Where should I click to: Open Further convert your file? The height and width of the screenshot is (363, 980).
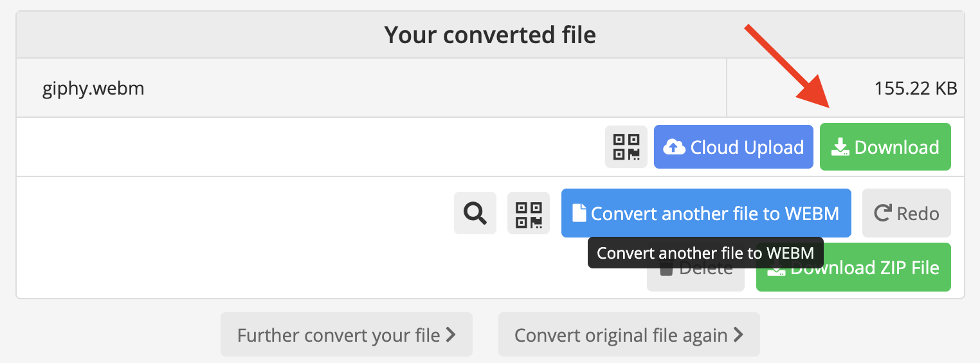(x=346, y=335)
